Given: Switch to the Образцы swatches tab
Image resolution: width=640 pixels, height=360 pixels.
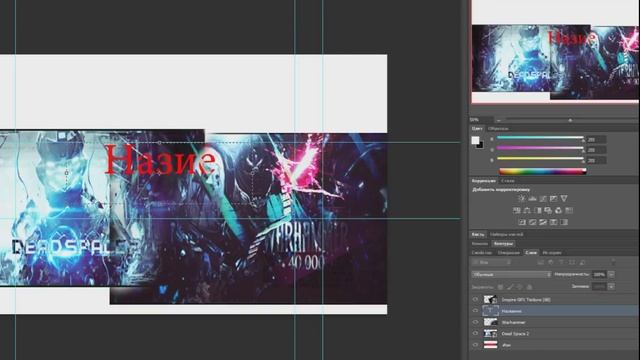Looking at the screenshot, I should [498, 129].
